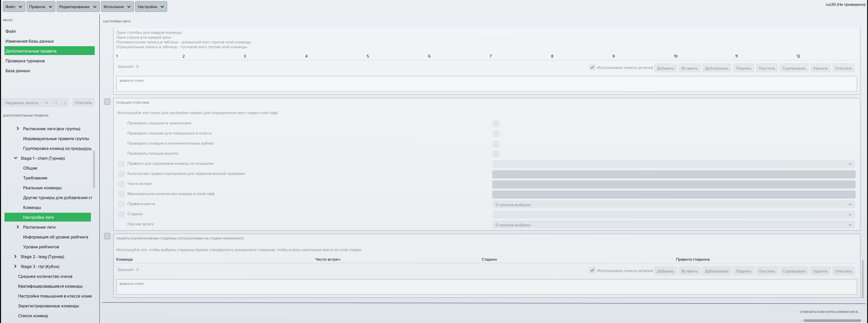Select Настройки лиги tree item
868x323 pixels.
pyautogui.click(x=47, y=217)
